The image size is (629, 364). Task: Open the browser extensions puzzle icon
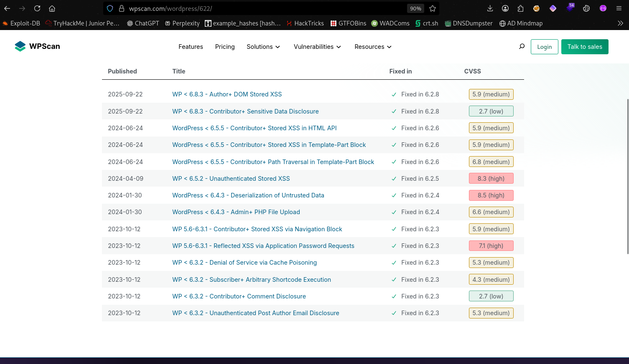tap(520, 8)
